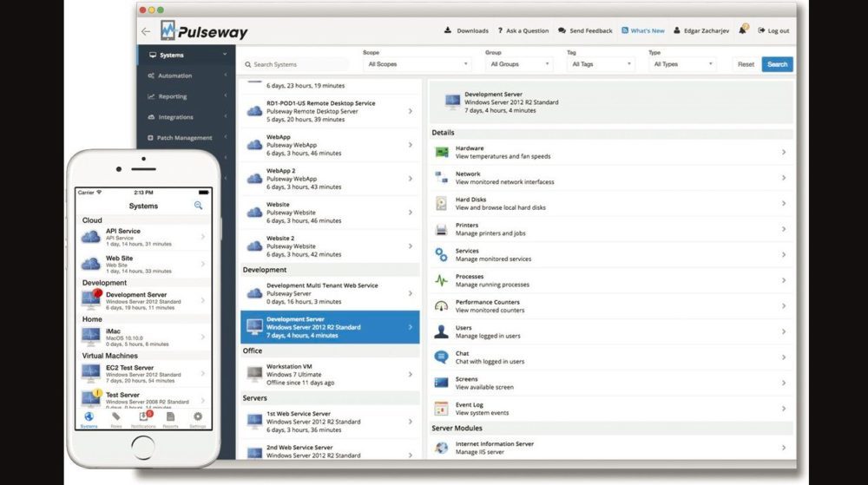Screen dimensions: 868x485
Task: Open the Hard Disks icon
Action: (x=442, y=204)
